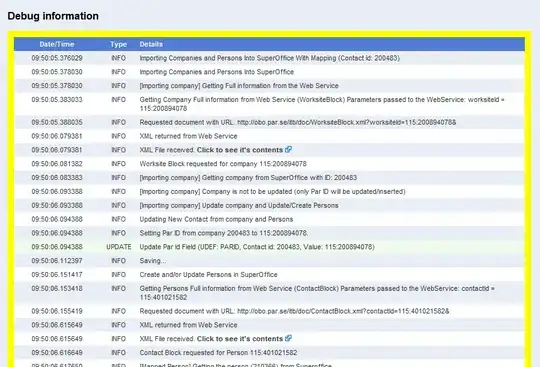Select 'Create and/or Update Persons in SuperOffice'

208,275
